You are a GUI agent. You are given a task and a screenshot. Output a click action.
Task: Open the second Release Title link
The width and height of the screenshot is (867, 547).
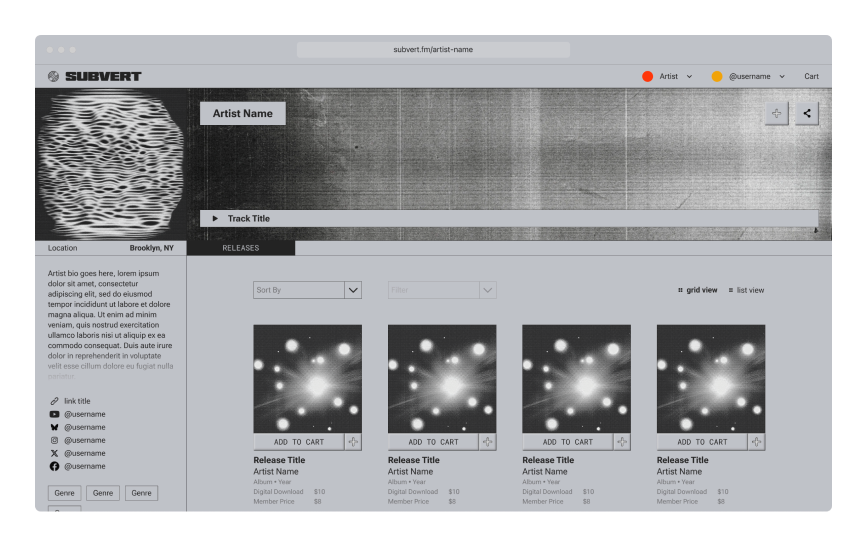click(x=414, y=460)
